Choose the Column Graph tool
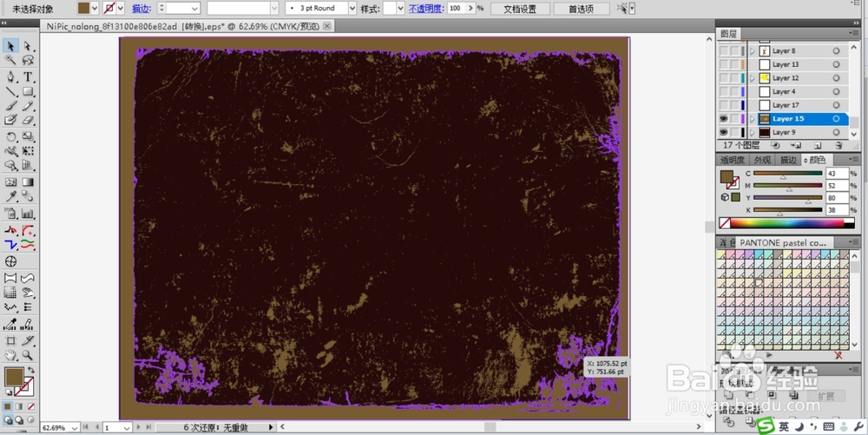This screenshot has height=435, width=868. [28, 214]
